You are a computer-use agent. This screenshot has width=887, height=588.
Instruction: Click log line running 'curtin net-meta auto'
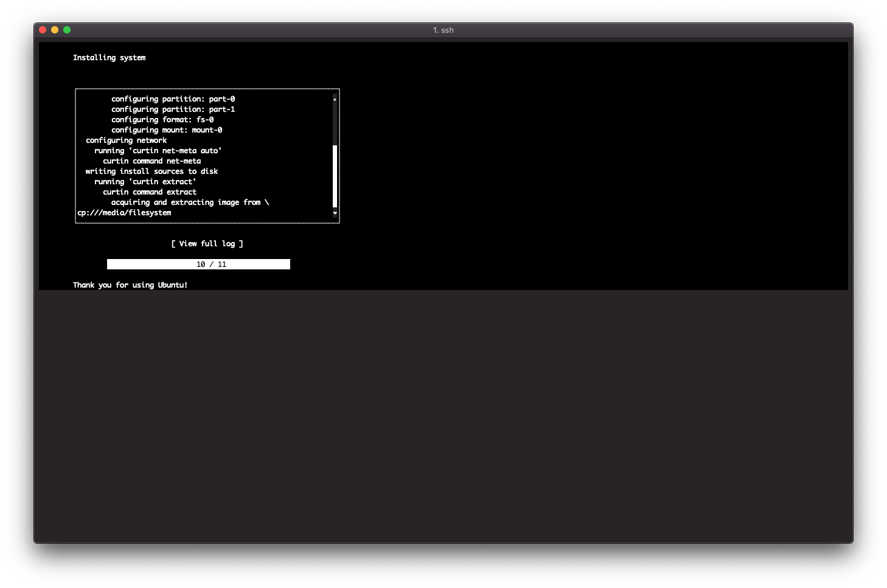pyautogui.click(x=158, y=151)
